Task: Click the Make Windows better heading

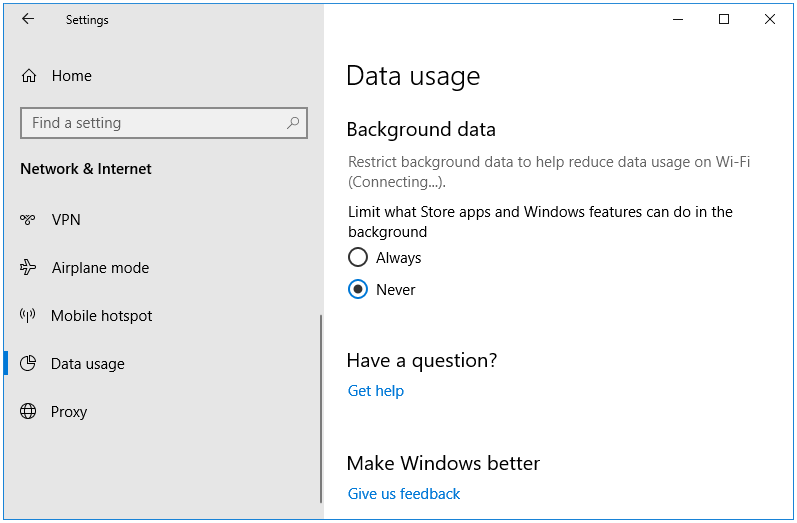Action: pyautogui.click(x=443, y=463)
